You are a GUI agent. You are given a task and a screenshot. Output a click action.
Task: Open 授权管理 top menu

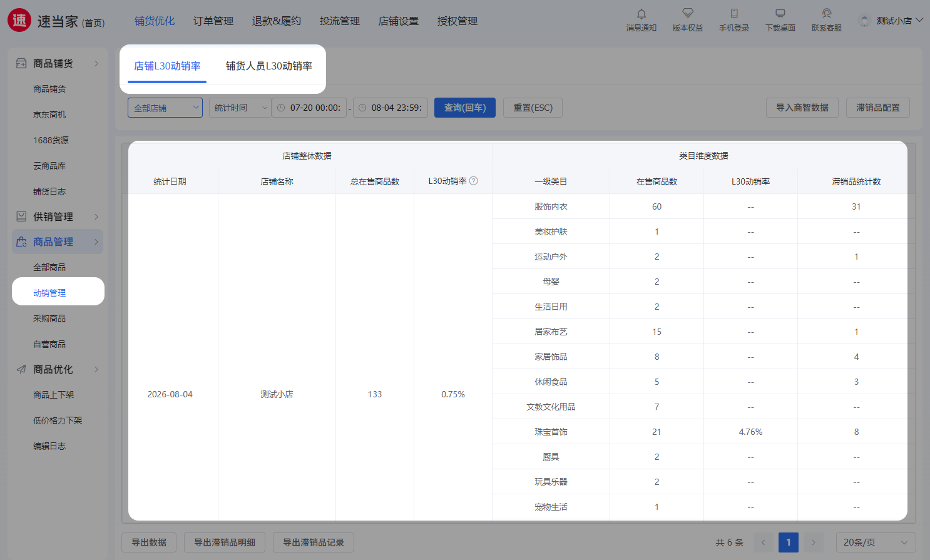point(457,21)
